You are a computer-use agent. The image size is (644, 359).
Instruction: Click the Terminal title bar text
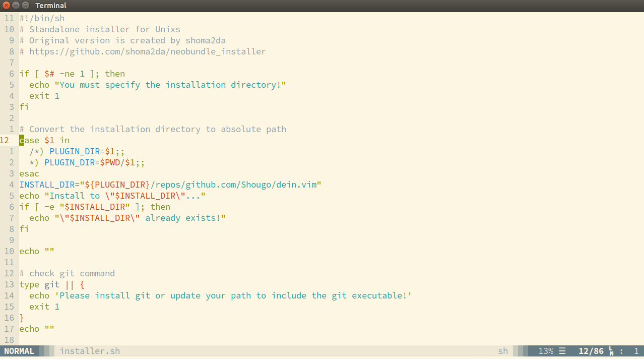[51, 6]
